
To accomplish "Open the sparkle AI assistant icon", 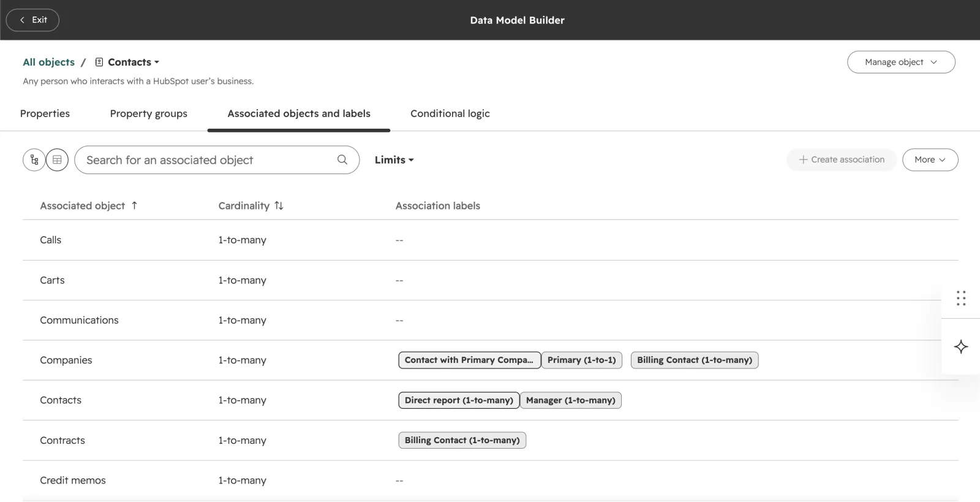I will click(x=961, y=346).
